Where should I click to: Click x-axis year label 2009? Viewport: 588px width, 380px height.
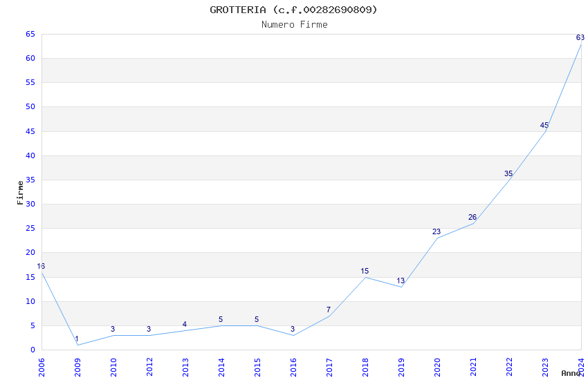(77, 367)
